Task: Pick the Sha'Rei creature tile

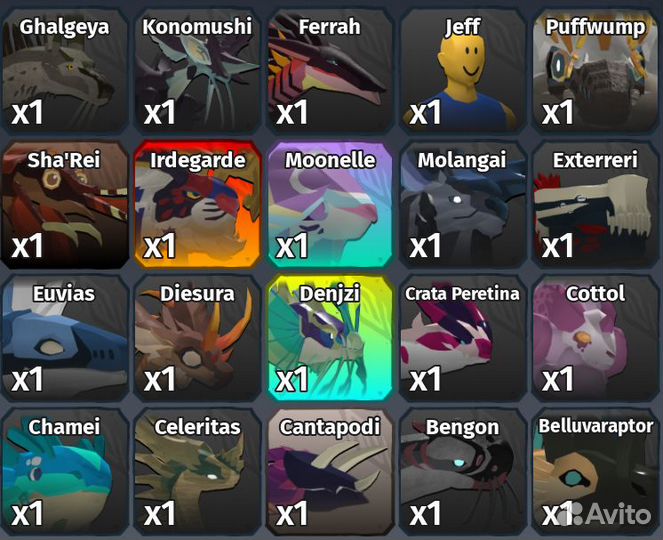Action: click(64, 205)
